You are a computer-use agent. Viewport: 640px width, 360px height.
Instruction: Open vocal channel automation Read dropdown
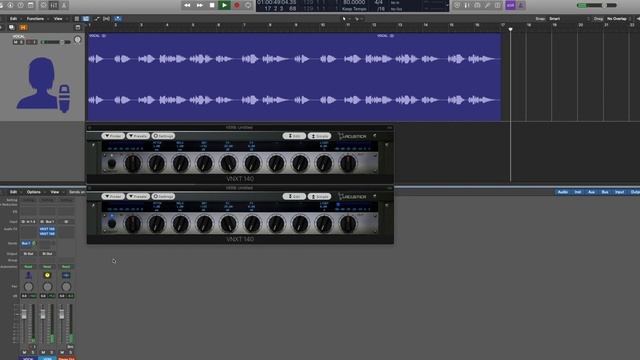click(28, 267)
